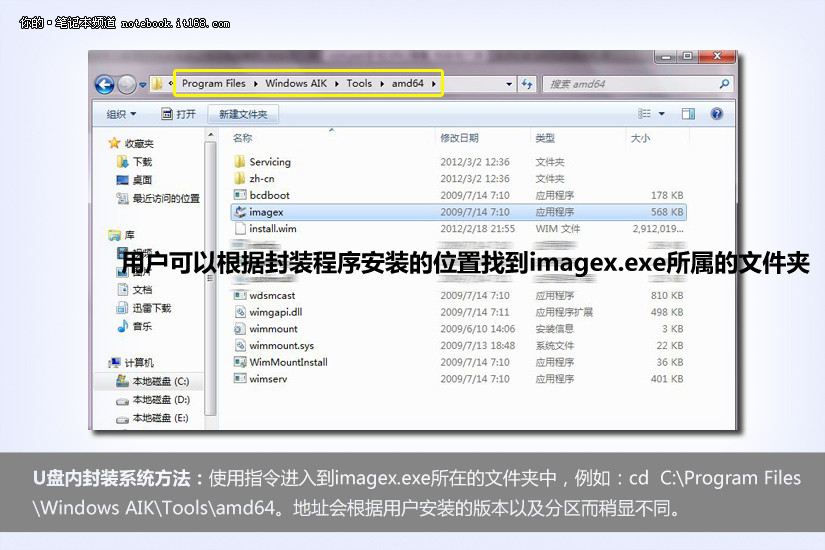Open 桌面 in navigation pane
The image size is (825, 550).
pos(142,180)
